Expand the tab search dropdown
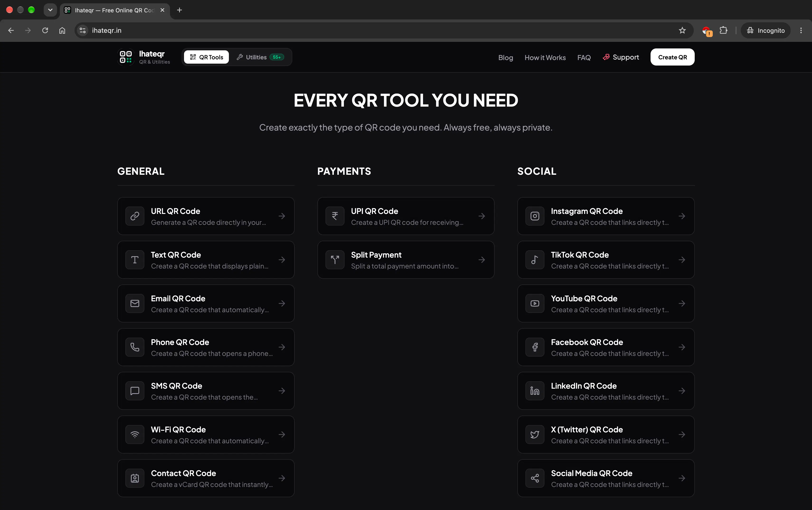The height and width of the screenshot is (510, 812). click(50, 10)
